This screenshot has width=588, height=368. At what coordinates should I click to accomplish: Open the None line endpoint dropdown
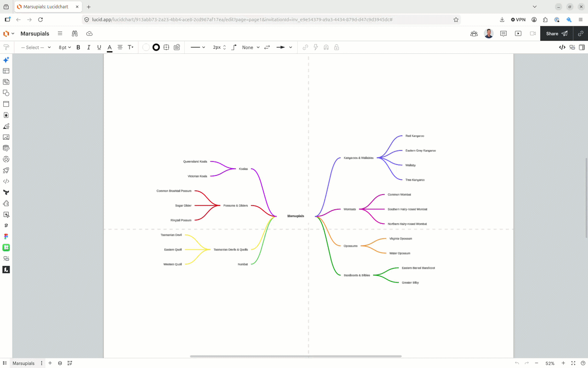pos(251,47)
